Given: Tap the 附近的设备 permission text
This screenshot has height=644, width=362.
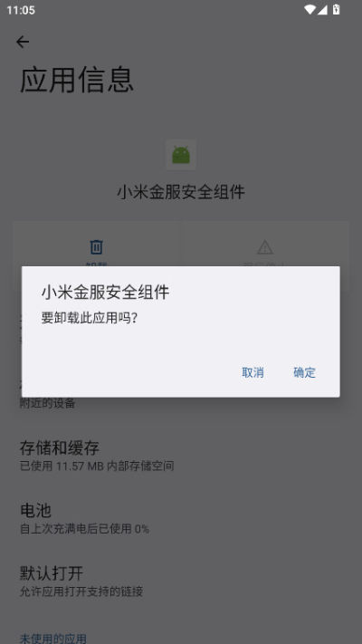Looking at the screenshot, I should (x=48, y=403).
